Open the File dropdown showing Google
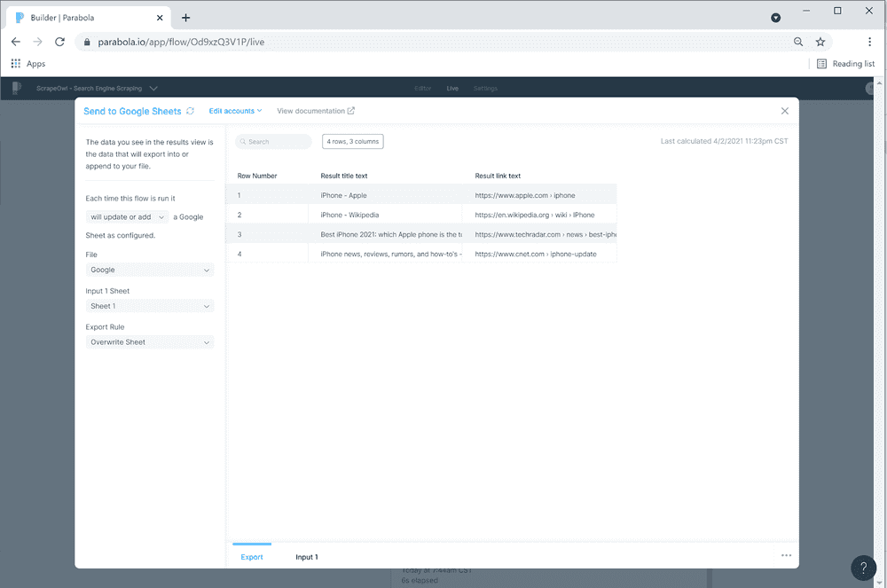Screen dimensions: 887x588 [x=150, y=270]
